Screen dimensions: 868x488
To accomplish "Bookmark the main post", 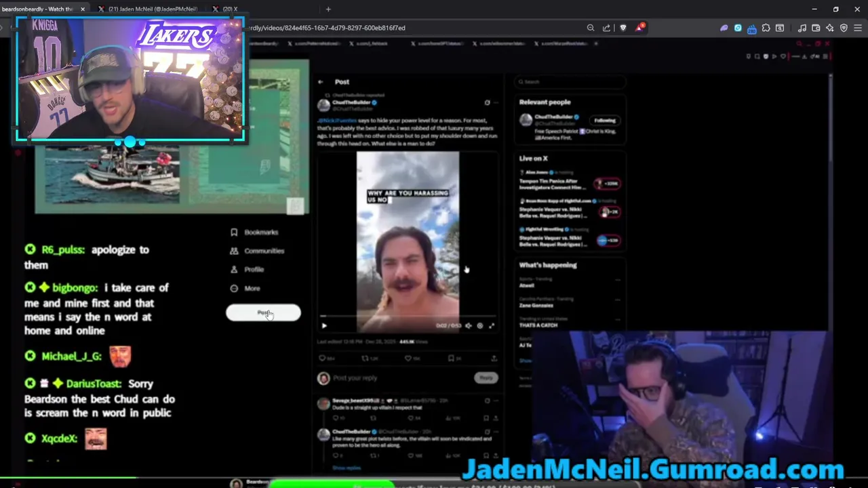I will (x=451, y=358).
